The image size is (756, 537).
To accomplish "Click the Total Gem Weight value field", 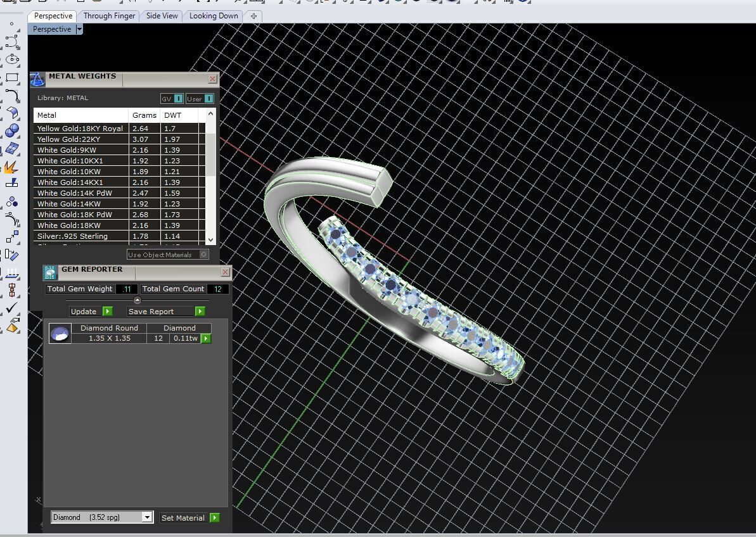I will (x=127, y=289).
